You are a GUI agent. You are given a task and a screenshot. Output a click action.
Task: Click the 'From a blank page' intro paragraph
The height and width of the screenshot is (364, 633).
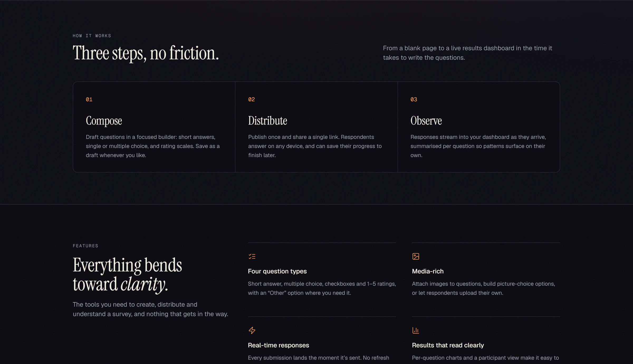point(467,53)
